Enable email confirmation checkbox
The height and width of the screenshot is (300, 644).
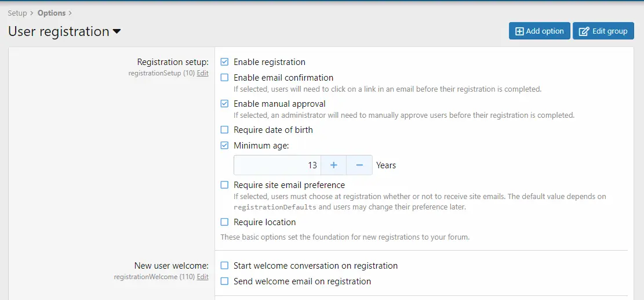click(224, 78)
